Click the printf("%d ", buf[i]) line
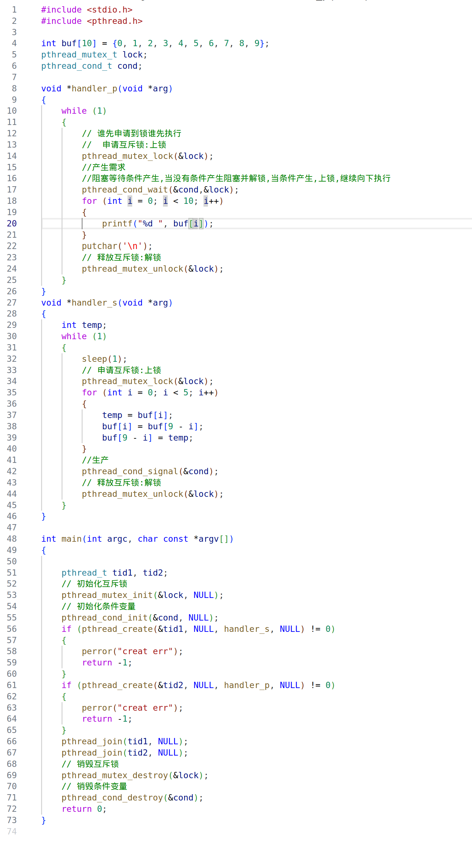 pos(158,223)
